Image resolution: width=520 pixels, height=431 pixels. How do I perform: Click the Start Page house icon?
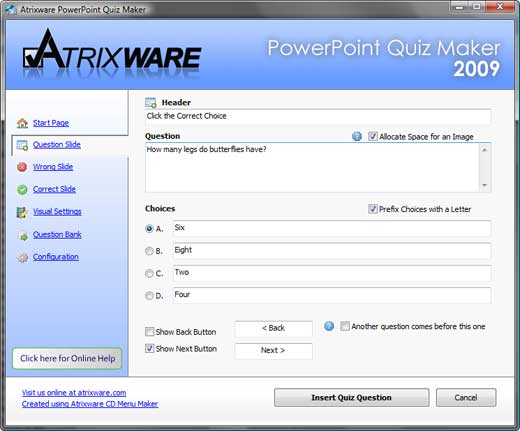click(22, 123)
